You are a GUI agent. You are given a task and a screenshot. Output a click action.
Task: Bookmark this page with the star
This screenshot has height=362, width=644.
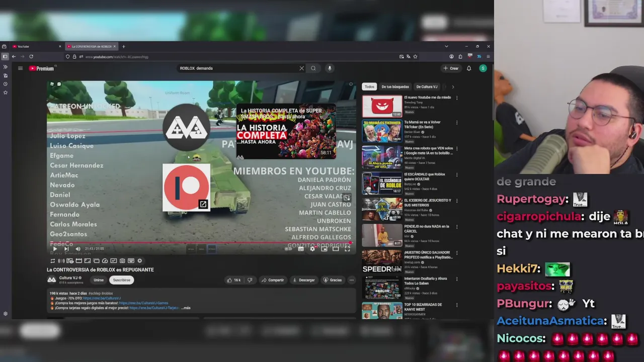(415, 57)
